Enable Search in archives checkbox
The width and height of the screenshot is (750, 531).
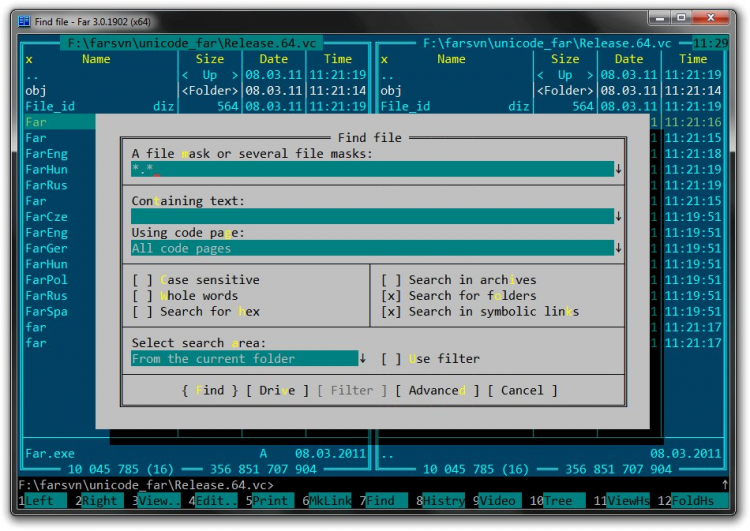[x=391, y=280]
